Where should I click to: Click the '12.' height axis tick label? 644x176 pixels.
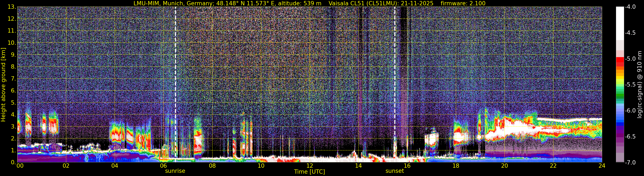12,19
